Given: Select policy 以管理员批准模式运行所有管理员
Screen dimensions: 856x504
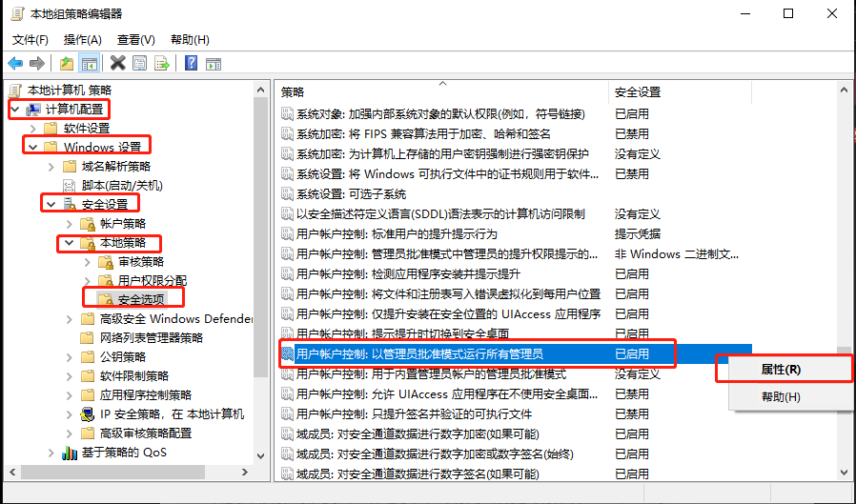Looking at the screenshot, I should 419,354.
